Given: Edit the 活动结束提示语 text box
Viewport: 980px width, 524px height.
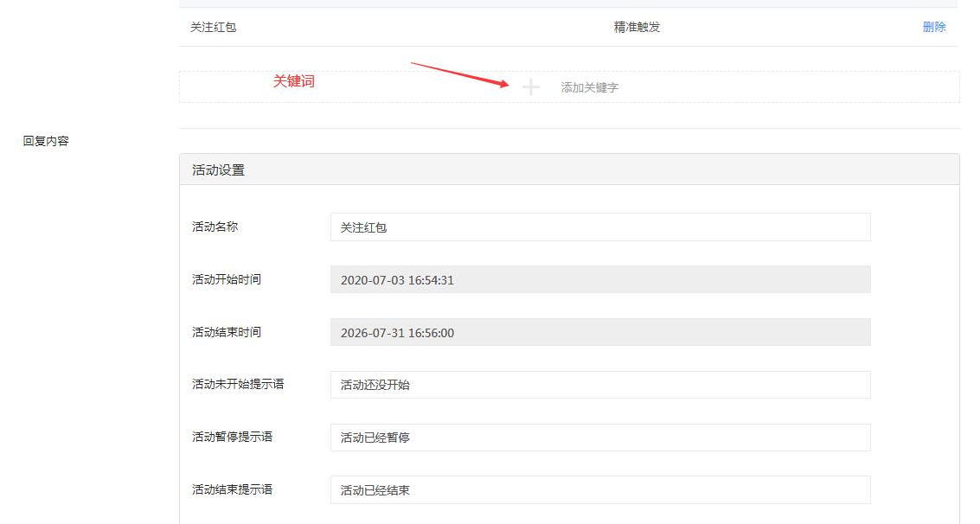Looking at the screenshot, I should click(599, 490).
